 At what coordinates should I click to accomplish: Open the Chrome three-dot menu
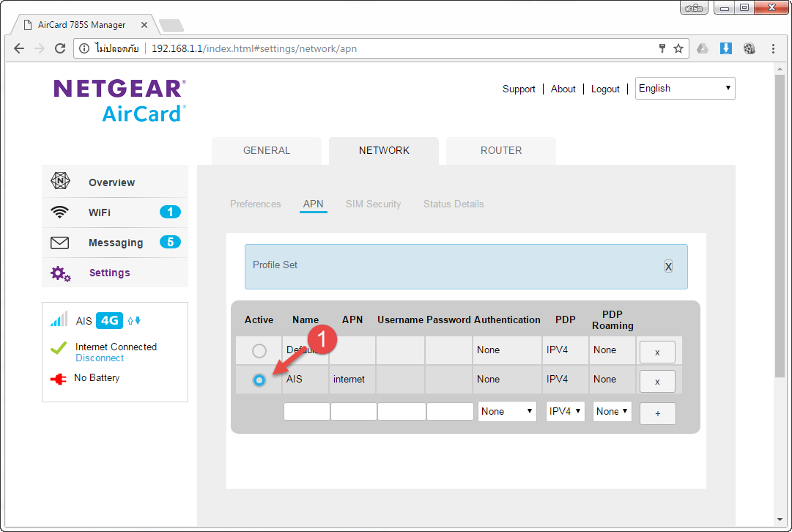(x=773, y=48)
